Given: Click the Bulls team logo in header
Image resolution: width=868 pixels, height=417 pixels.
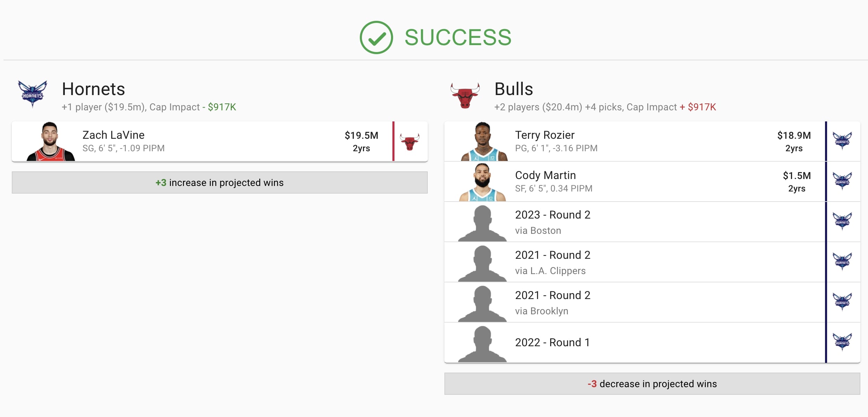Looking at the screenshot, I should (465, 95).
